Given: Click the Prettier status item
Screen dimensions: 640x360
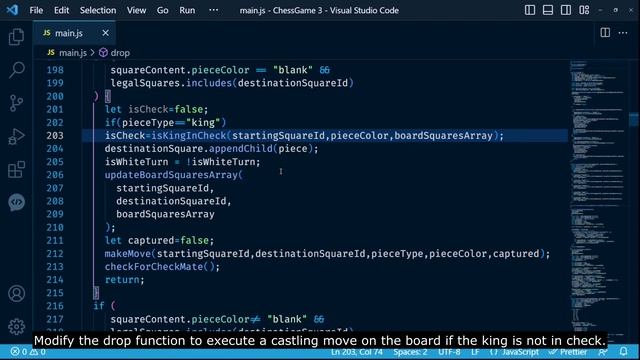Looking at the screenshot, I should point(568,351).
